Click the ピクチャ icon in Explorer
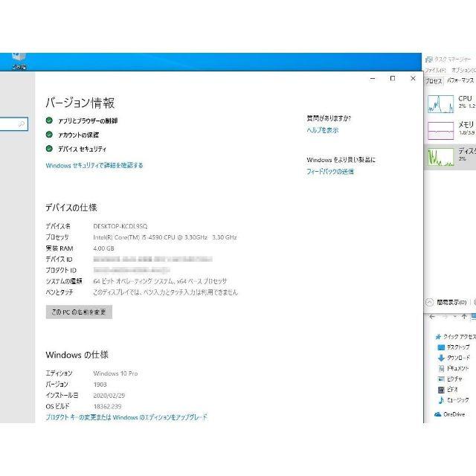The width and height of the screenshot is (476, 476). tap(441, 379)
